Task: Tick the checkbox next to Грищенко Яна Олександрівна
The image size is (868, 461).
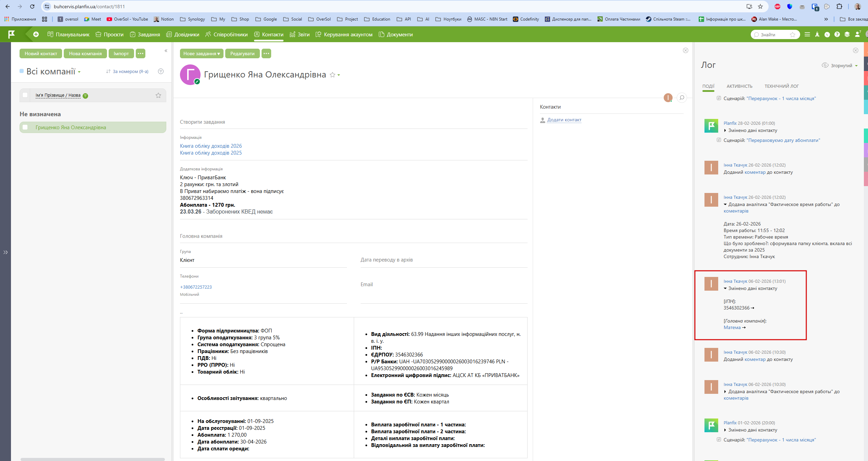Action: (25, 127)
